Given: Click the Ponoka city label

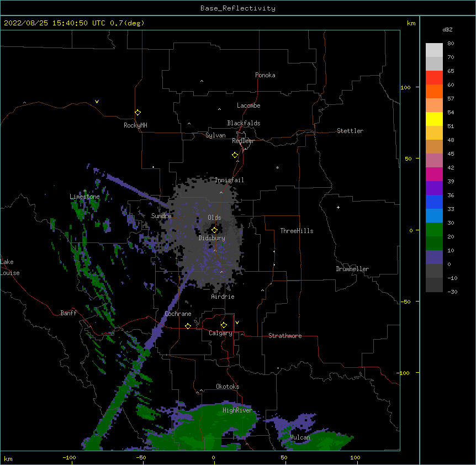Looking at the screenshot, I should (x=265, y=75).
